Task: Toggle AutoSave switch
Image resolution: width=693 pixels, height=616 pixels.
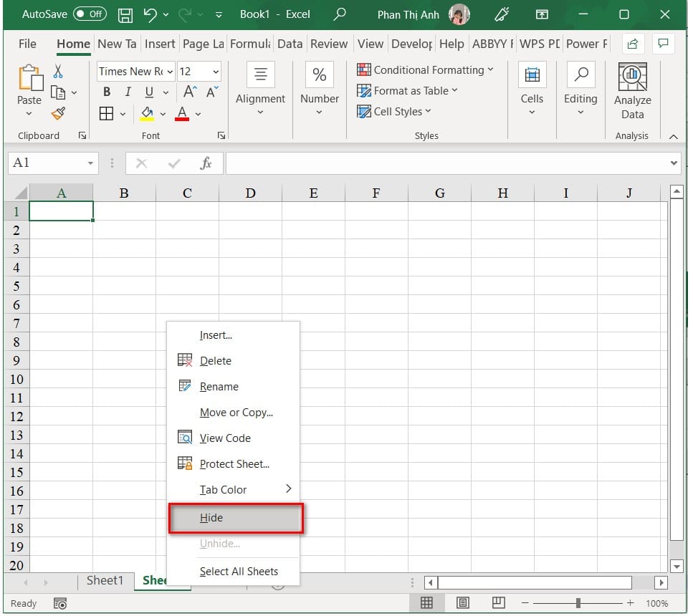Action: pos(90,14)
